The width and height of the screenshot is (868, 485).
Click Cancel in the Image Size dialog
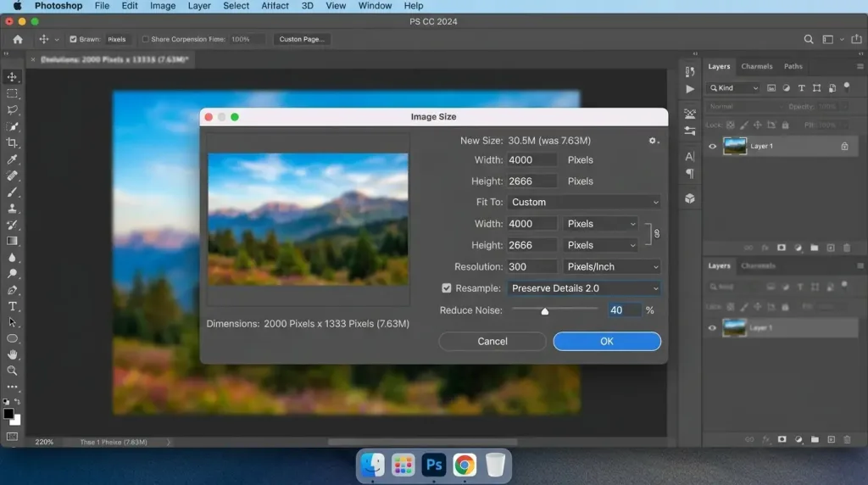point(492,342)
